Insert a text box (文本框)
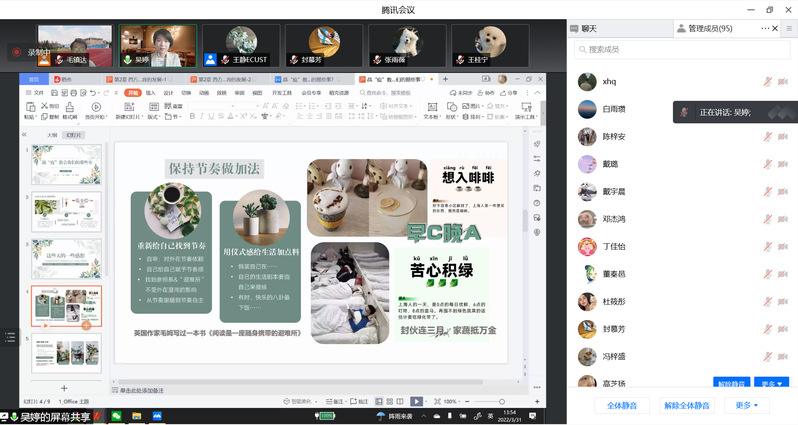 pos(433,108)
